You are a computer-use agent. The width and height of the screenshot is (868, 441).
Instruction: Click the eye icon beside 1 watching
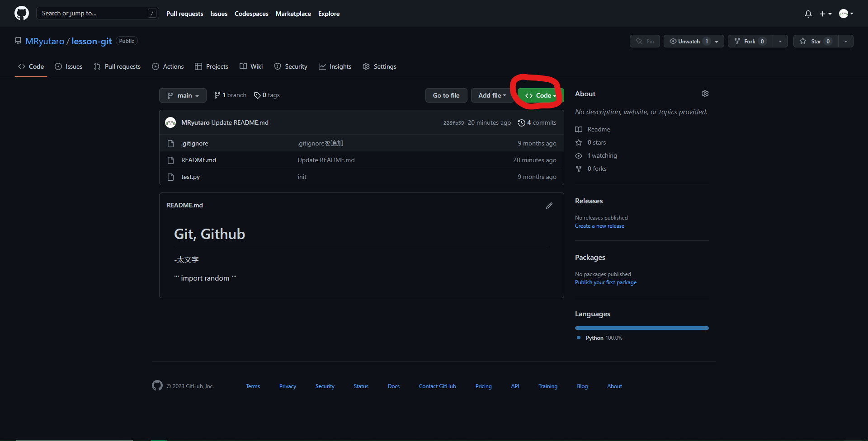[579, 155]
